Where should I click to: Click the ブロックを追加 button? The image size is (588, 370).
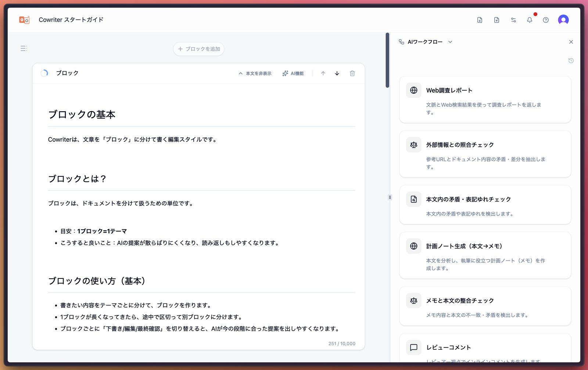198,49
